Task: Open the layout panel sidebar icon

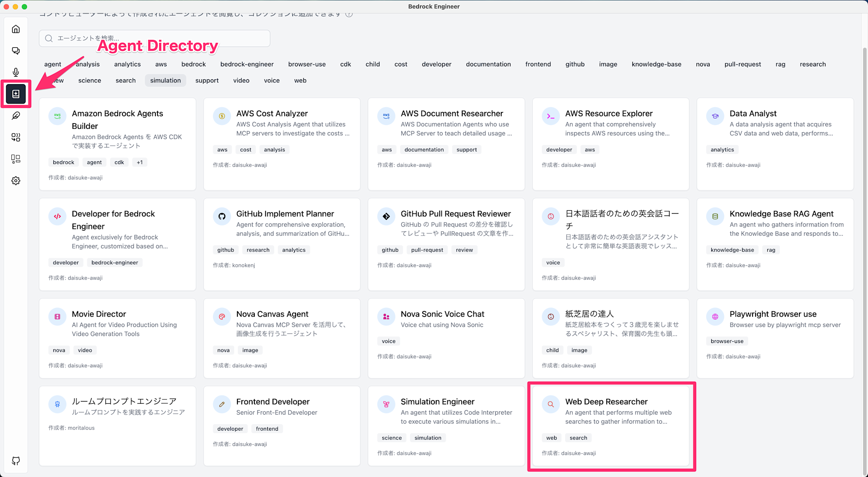Action: pyautogui.click(x=16, y=159)
